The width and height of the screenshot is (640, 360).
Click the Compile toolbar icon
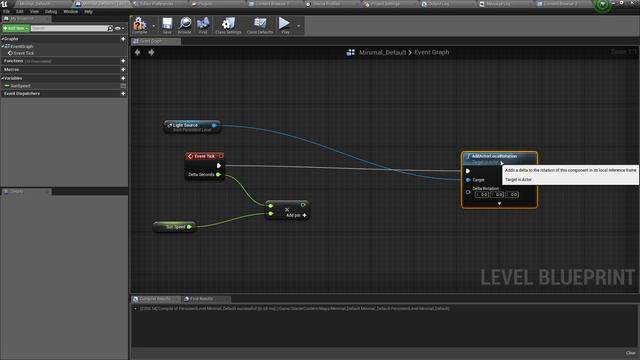(x=140, y=25)
